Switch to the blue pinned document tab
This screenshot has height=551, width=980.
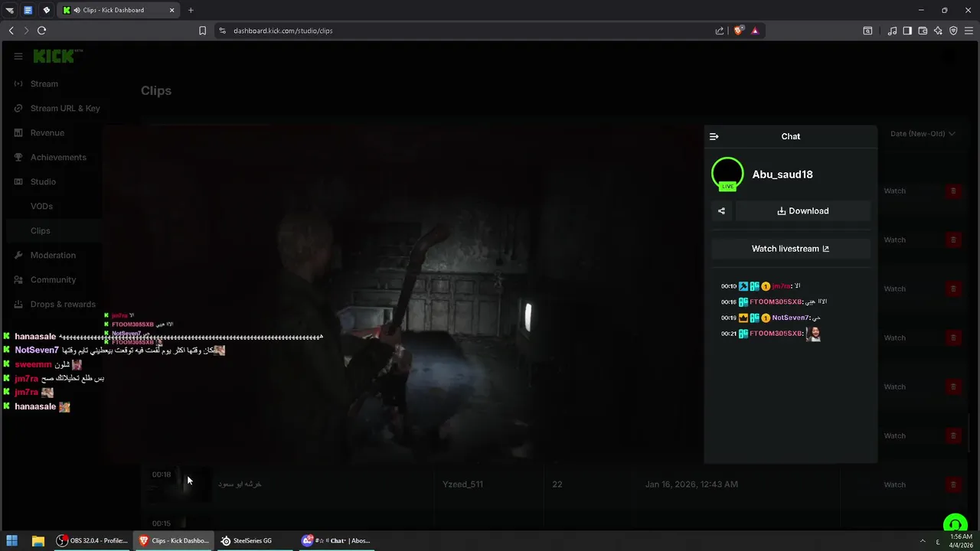coord(28,10)
